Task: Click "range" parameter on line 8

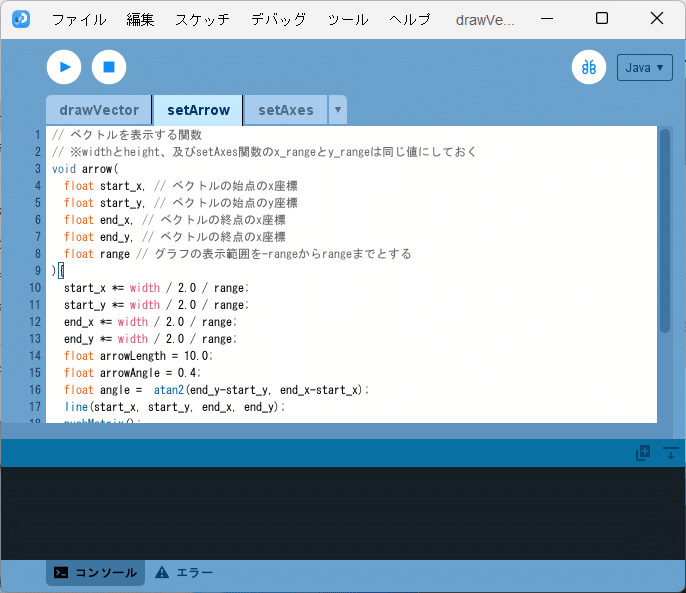Action: click(x=115, y=254)
